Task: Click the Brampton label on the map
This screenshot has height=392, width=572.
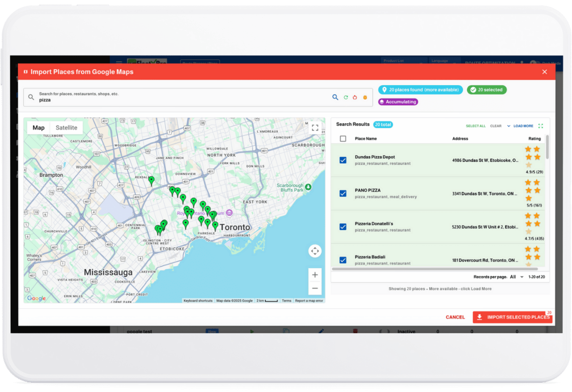Action: click(51, 175)
